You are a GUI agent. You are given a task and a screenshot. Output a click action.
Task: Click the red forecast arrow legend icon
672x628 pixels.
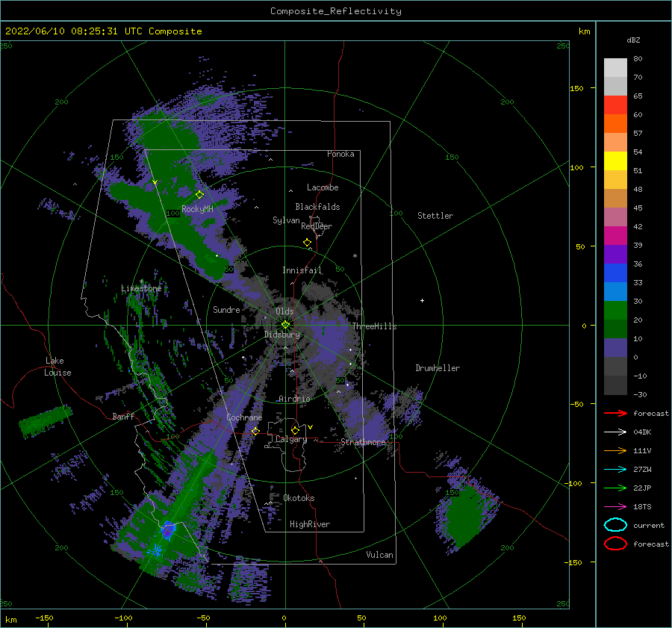pos(615,413)
